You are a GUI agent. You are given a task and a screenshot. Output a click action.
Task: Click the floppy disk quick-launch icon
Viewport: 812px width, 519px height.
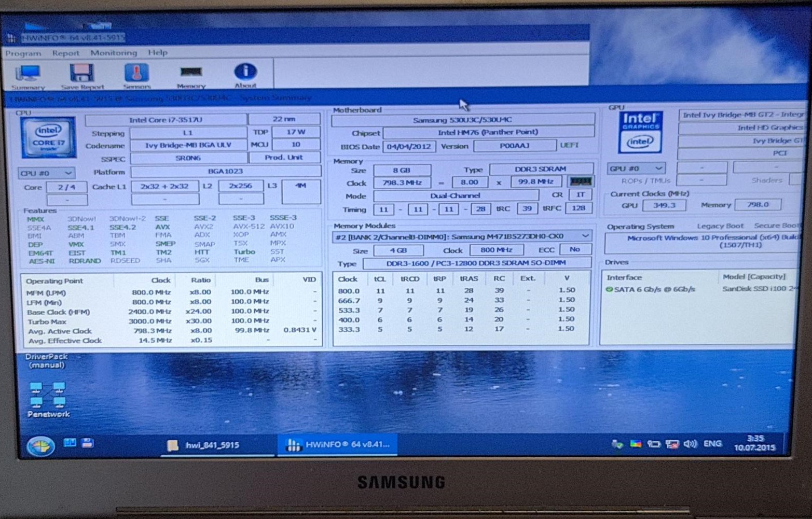click(88, 443)
